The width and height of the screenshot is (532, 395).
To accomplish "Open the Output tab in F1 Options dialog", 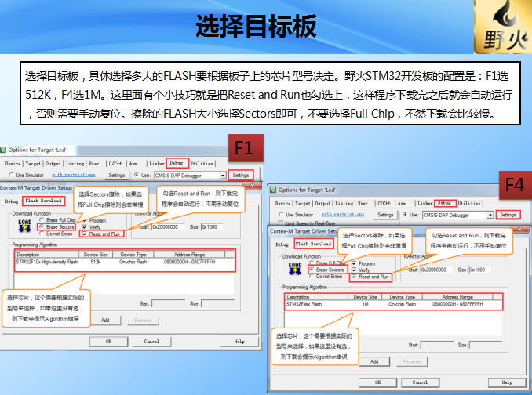I will (53, 163).
